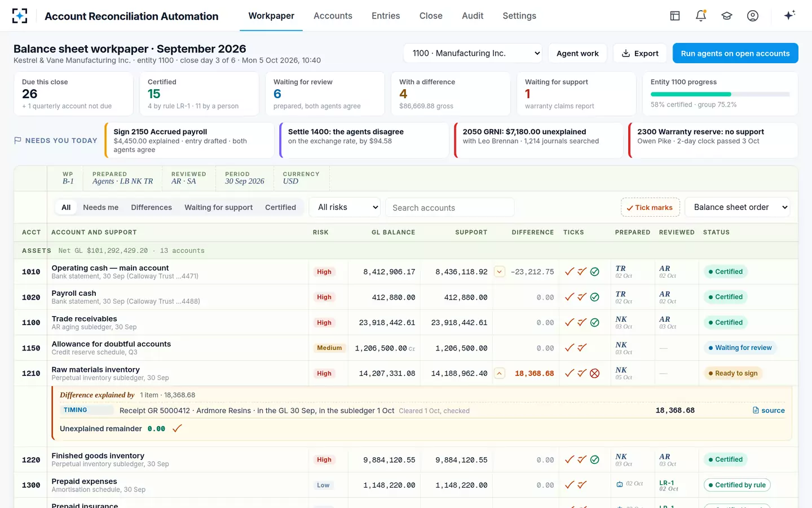Screen dimensions: 812x508
Task: Select the Needs me filter
Action: coord(101,207)
